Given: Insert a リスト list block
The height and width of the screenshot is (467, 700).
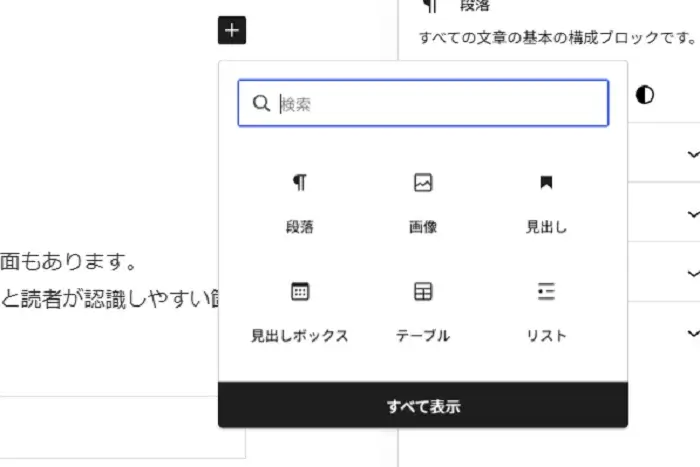Looking at the screenshot, I should (546, 313).
